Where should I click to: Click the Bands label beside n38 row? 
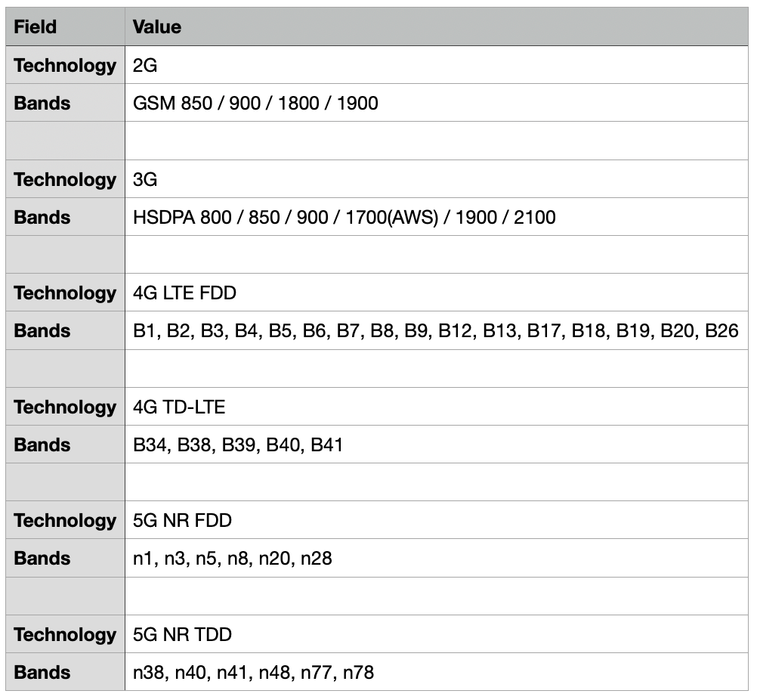(x=65, y=671)
